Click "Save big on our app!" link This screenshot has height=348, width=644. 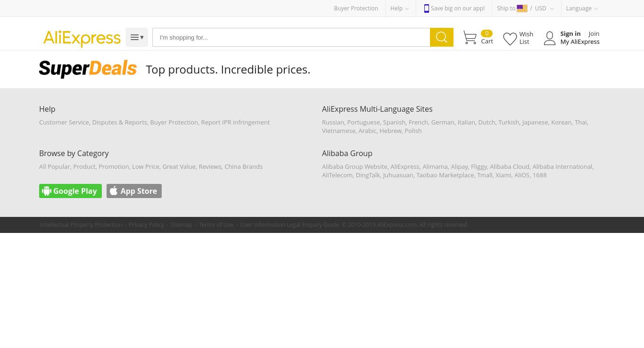coord(457,8)
